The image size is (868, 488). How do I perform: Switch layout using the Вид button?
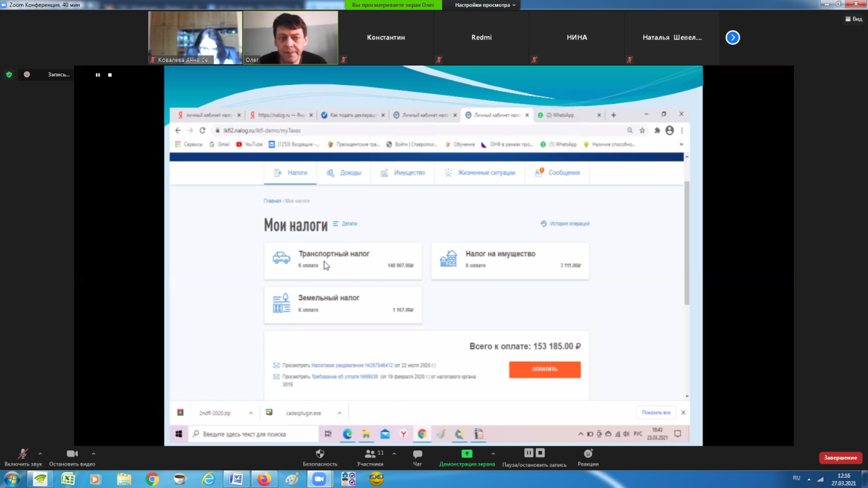pos(853,19)
